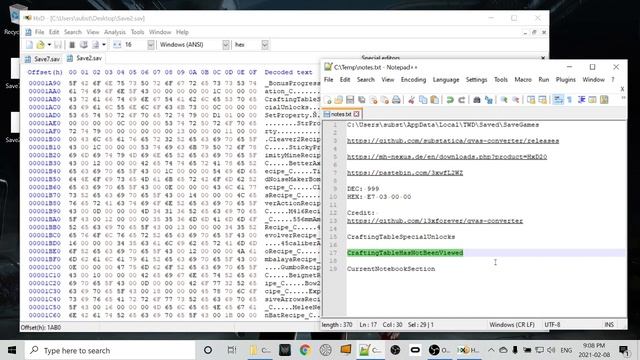
Task: Open Task View from the taskbar
Action: [x=231, y=350]
